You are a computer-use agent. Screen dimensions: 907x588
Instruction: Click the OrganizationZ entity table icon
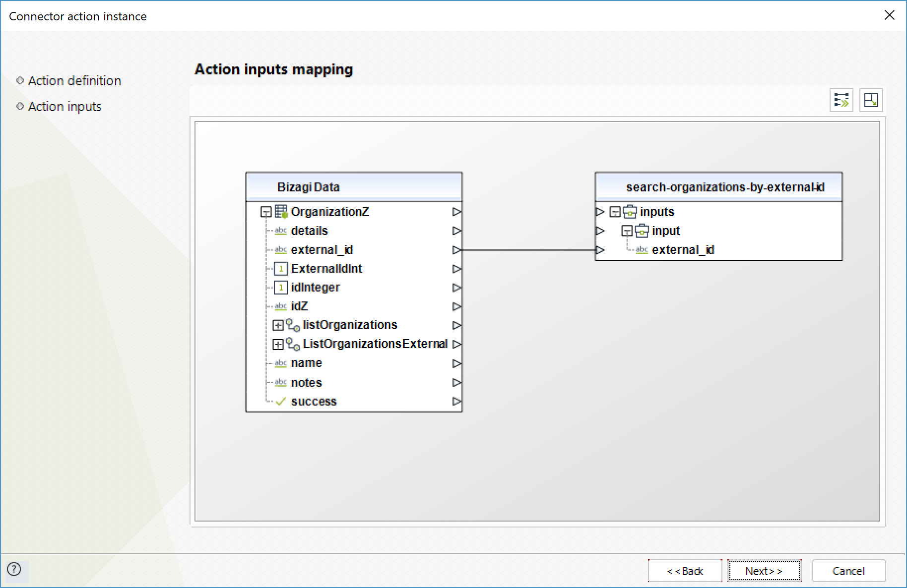click(x=281, y=212)
